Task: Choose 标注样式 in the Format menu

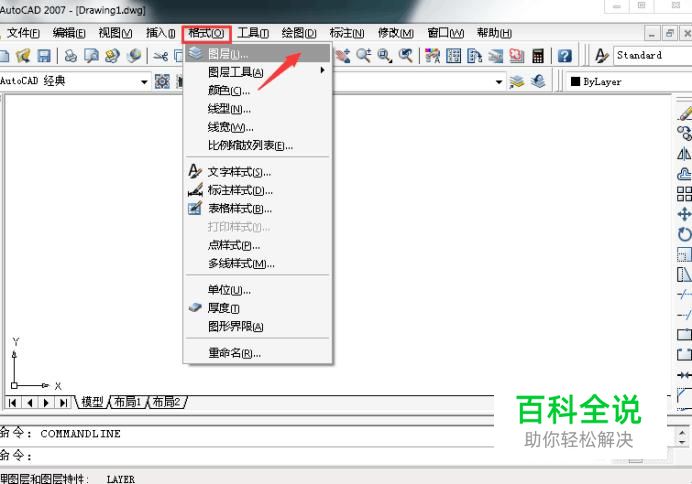Action: (x=257, y=190)
